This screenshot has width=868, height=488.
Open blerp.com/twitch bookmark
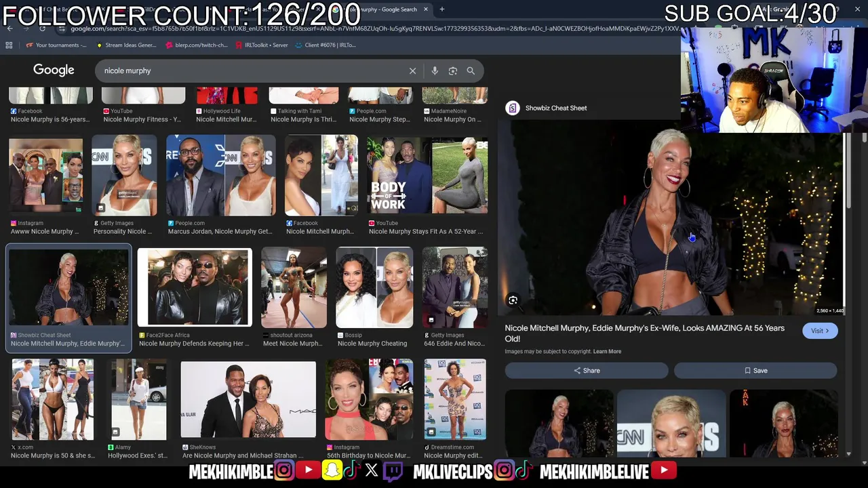tap(197, 45)
